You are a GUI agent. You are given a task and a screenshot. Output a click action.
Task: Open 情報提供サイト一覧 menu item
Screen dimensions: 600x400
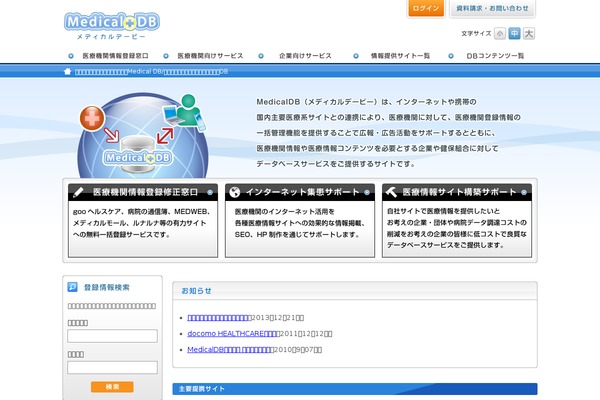click(400, 56)
